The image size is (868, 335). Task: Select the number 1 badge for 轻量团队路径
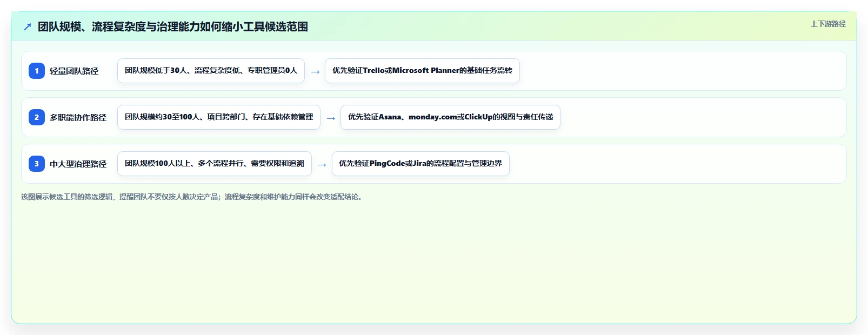pos(37,71)
